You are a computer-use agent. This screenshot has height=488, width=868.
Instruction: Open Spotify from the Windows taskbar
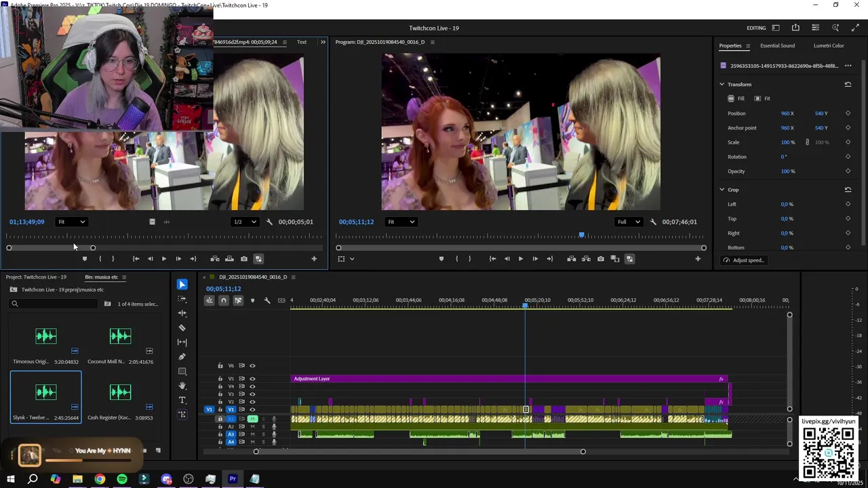tap(122, 479)
